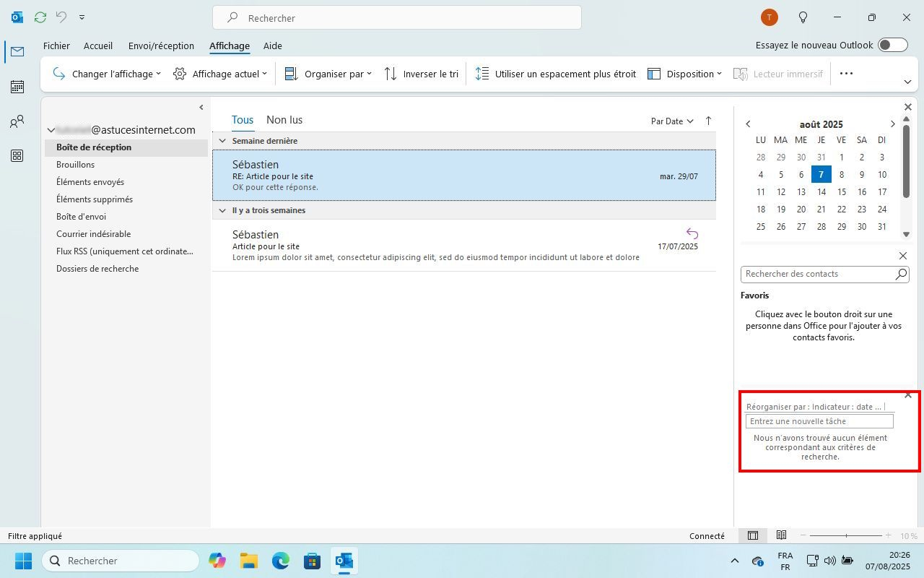
Task: Open the Windows Start menu
Action: click(23, 561)
